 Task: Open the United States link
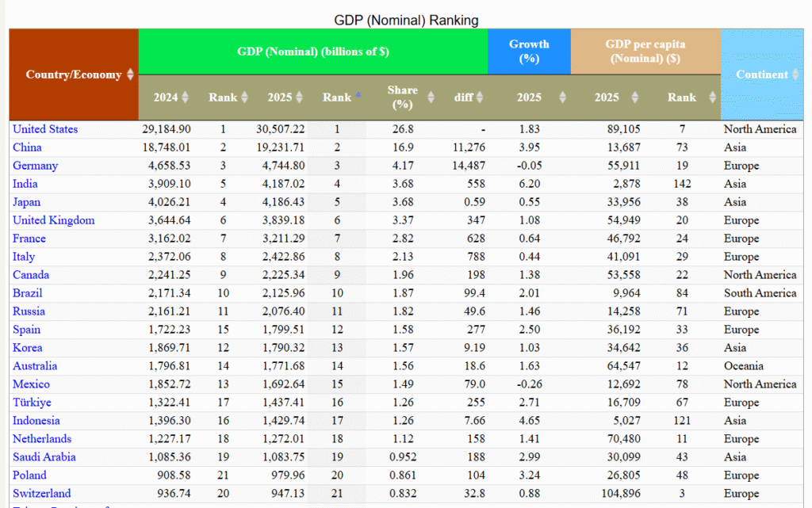[45, 129]
